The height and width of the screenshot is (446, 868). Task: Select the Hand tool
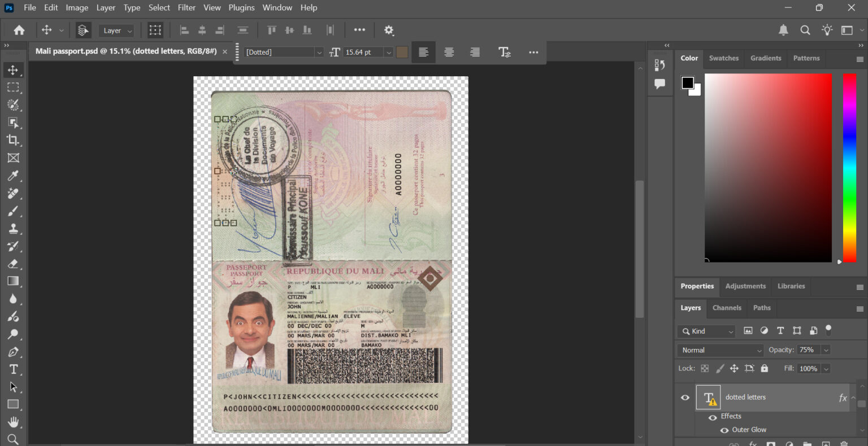click(x=13, y=422)
